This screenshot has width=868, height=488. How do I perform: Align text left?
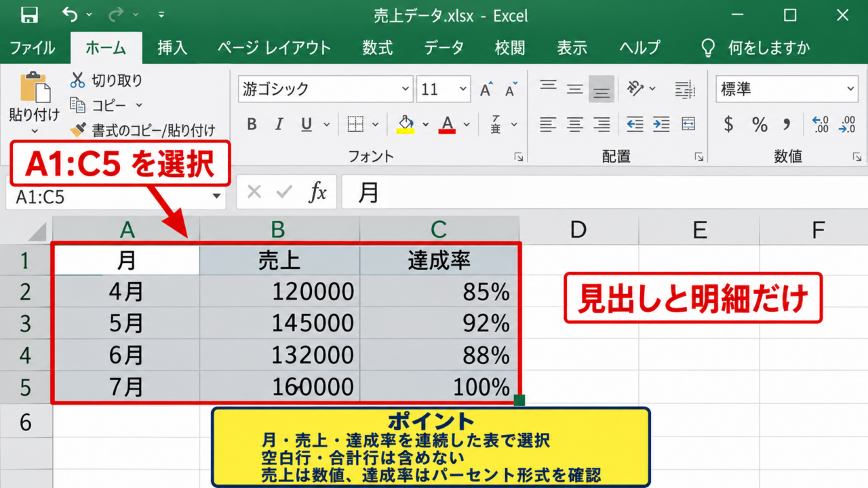click(x=548, y=124)
